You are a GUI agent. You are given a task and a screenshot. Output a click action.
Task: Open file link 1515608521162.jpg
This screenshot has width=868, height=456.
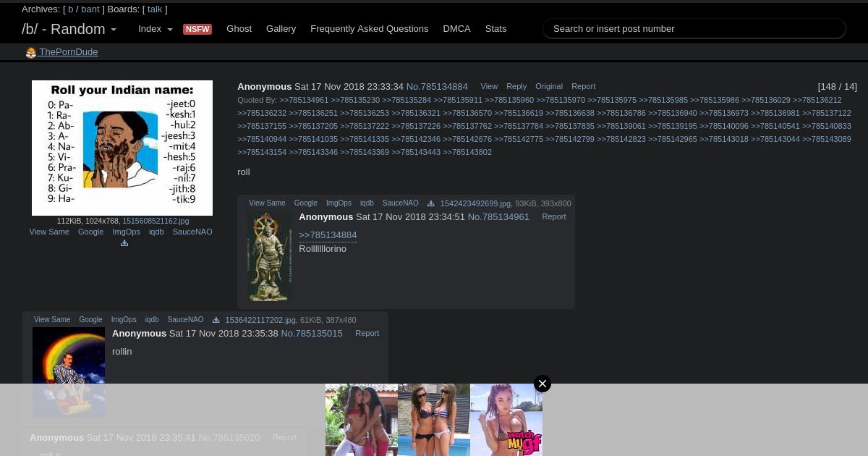(156, 221)
